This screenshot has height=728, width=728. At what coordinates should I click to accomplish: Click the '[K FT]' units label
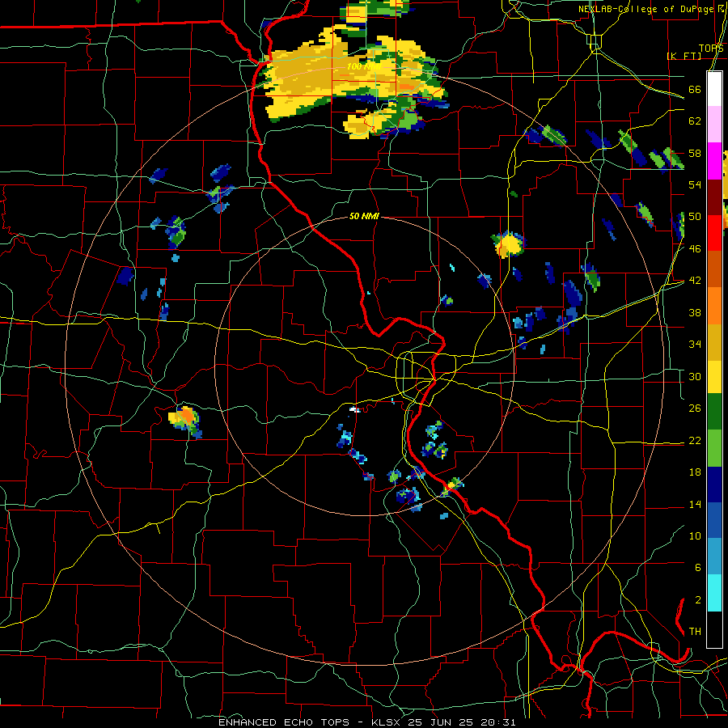684,56
